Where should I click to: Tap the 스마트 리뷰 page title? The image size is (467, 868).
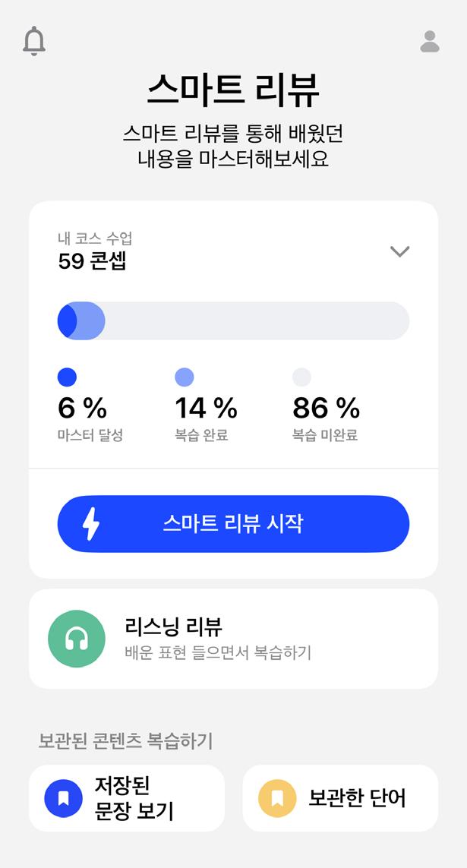coord(233,92)
